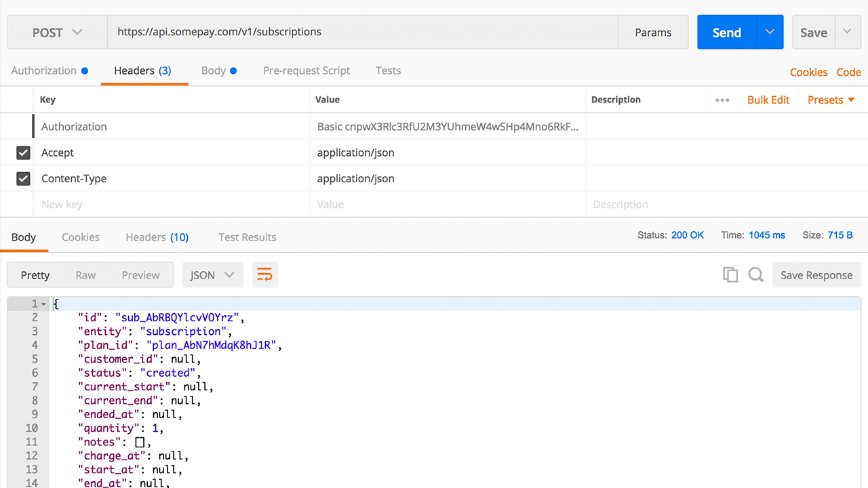Open the POST method dropdown

point(57,33)
